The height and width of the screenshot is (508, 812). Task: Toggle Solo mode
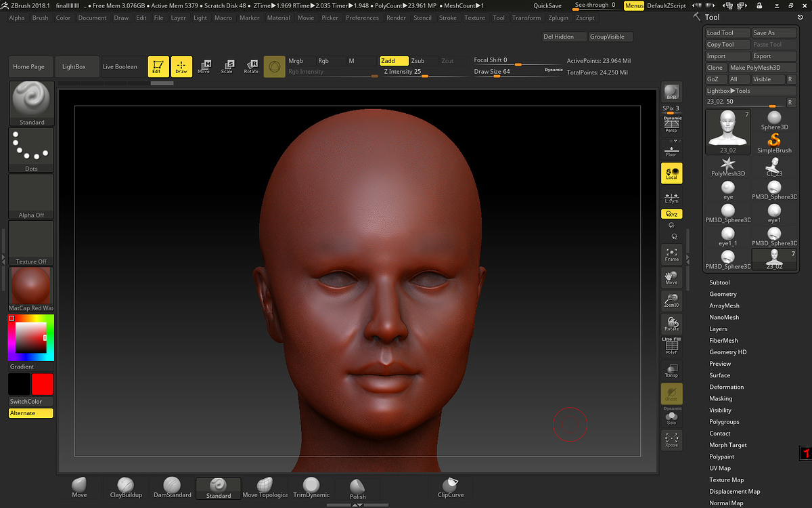(x=671, y=417)
